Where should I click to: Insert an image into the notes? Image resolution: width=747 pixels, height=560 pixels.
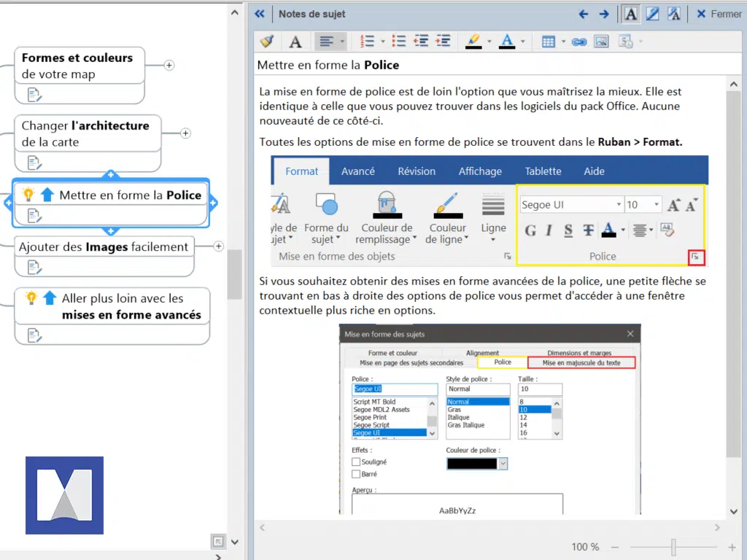tap(601, 42)
